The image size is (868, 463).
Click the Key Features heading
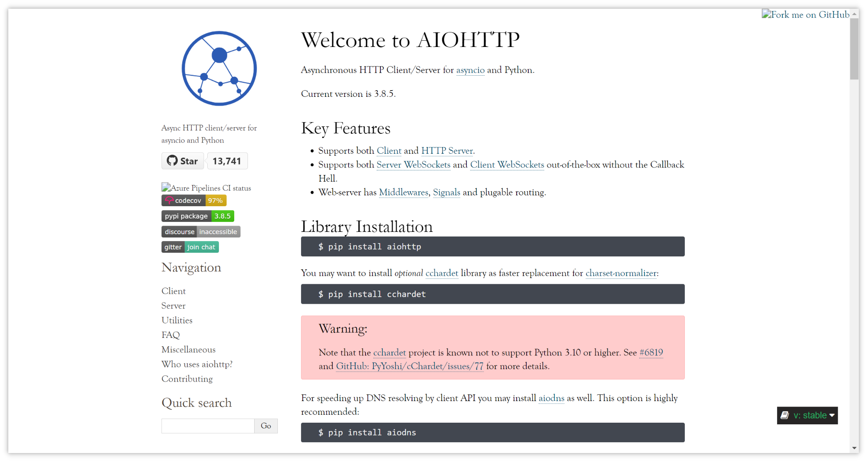coord(346,128)
